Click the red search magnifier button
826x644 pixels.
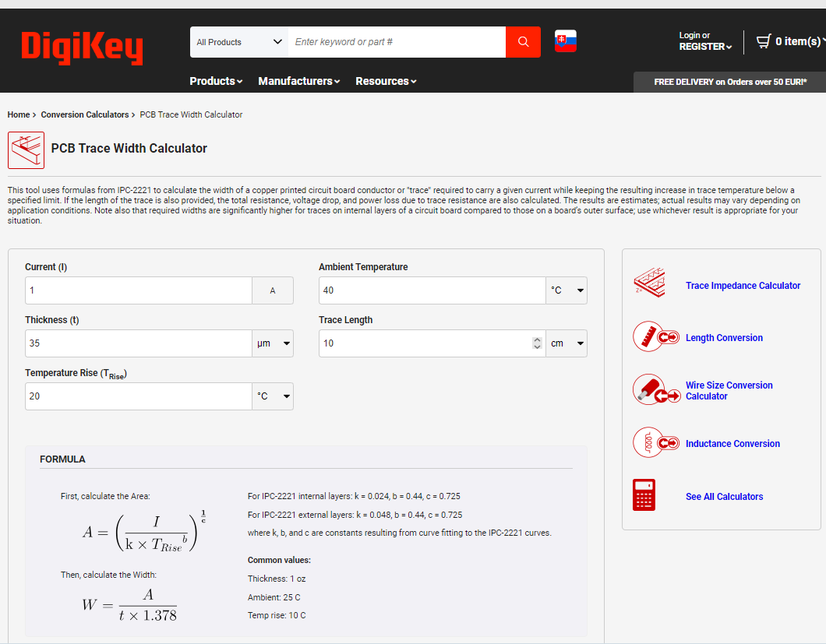523,42
